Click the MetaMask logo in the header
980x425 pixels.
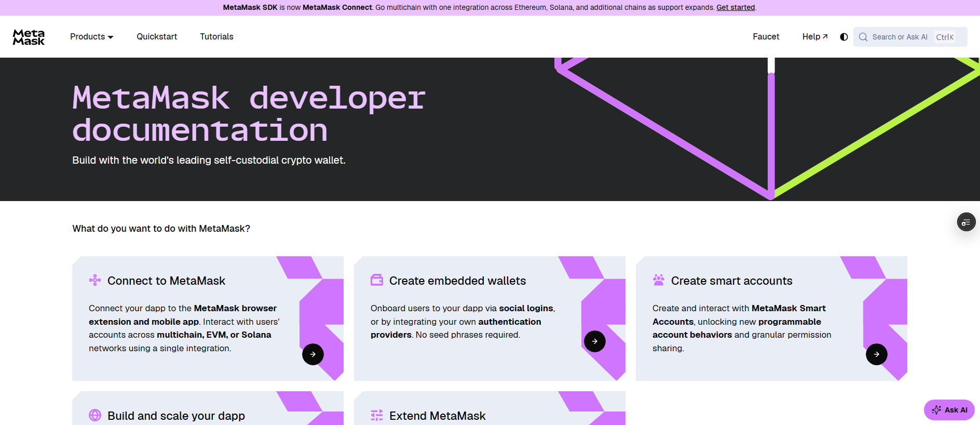29,37
